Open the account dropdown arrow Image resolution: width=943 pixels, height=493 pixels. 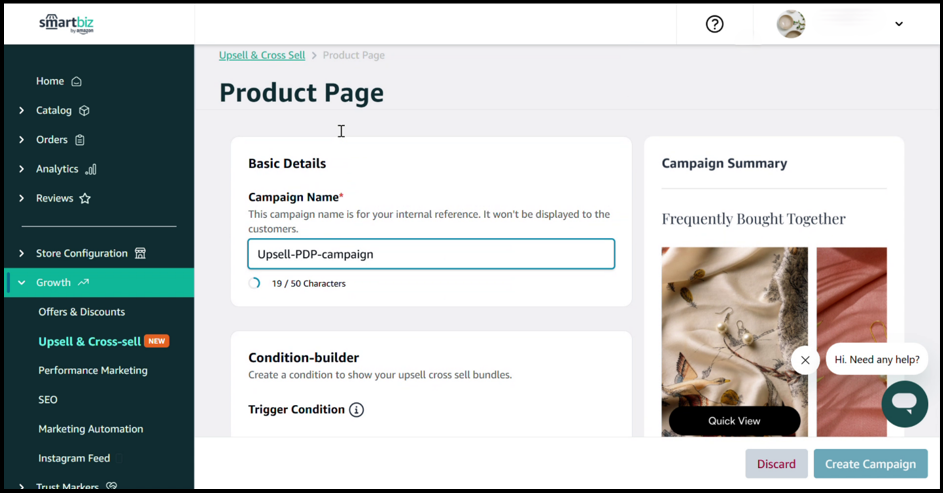point(898,24)
